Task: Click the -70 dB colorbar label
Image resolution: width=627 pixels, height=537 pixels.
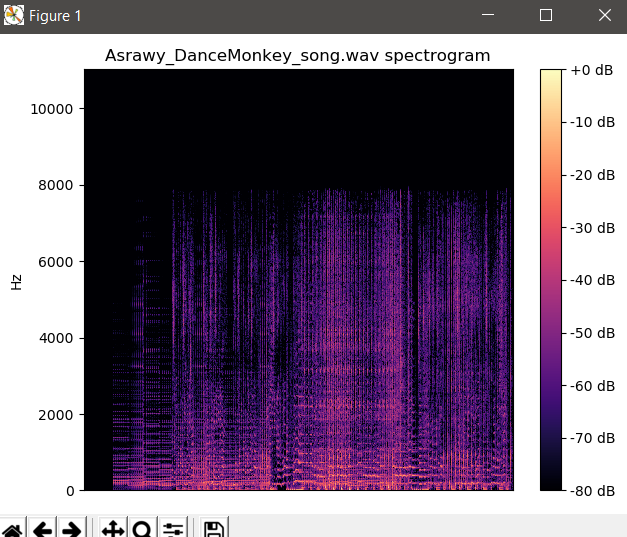Action: (592, 438)
